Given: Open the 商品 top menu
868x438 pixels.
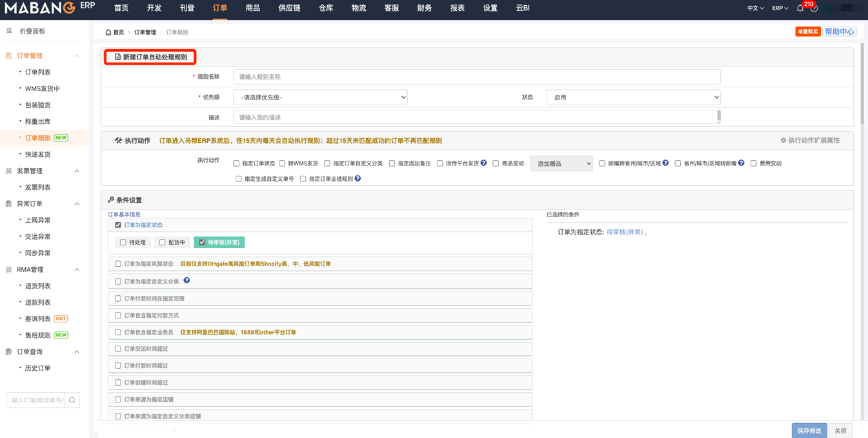Looking at the screenshot, I should coord(252,8).
